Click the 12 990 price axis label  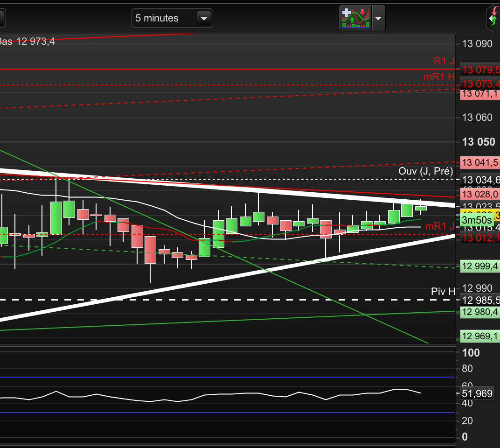(477, 288)
